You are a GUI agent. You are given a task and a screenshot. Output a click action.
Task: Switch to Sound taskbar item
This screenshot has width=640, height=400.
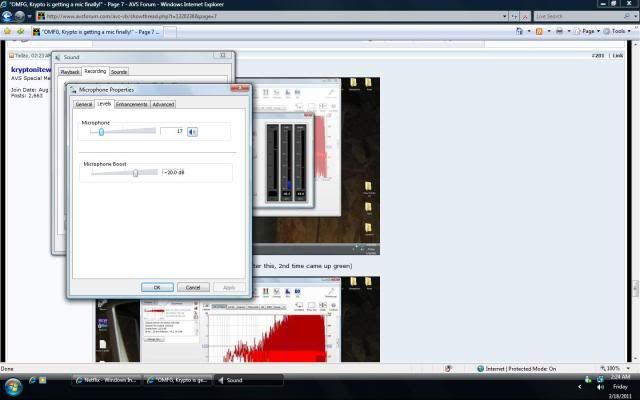click(x=249, y=380)
